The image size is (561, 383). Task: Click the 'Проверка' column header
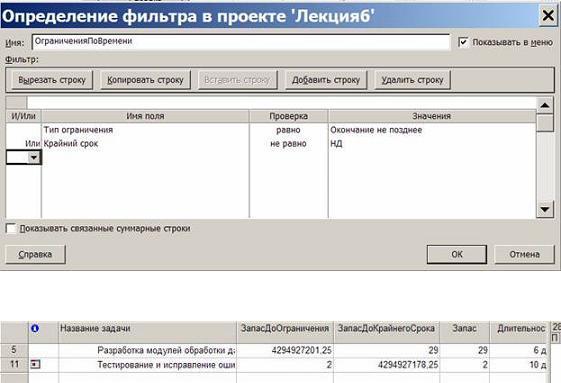click(x=288, y=116)
